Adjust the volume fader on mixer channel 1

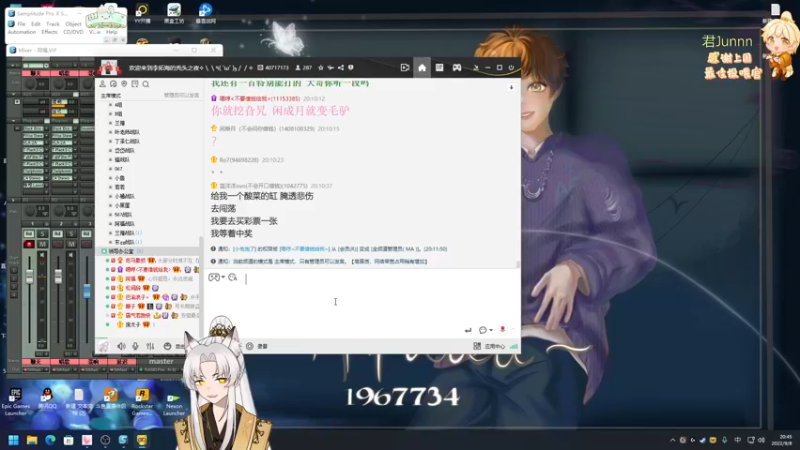(x=30, y=277)
